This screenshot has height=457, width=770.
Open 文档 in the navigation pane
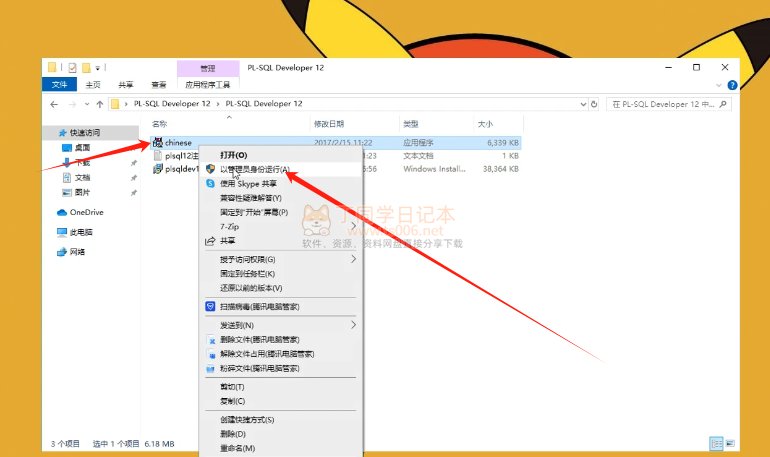tap(82, 177)
